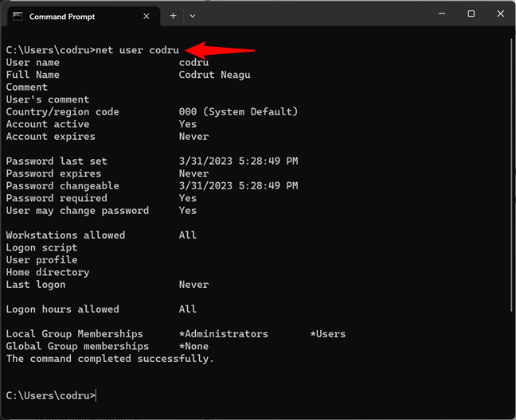Screen dimensions: 516x420
Task: Click the 'Logon script' label
Action: coord(41,247)
